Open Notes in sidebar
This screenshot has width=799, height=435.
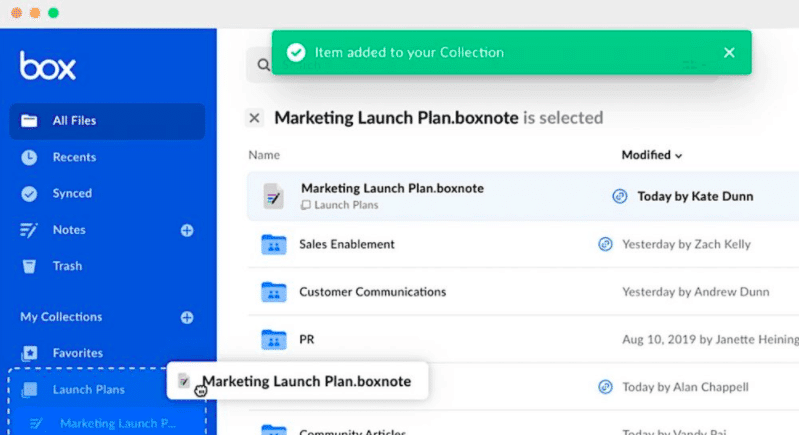(69, 230)
